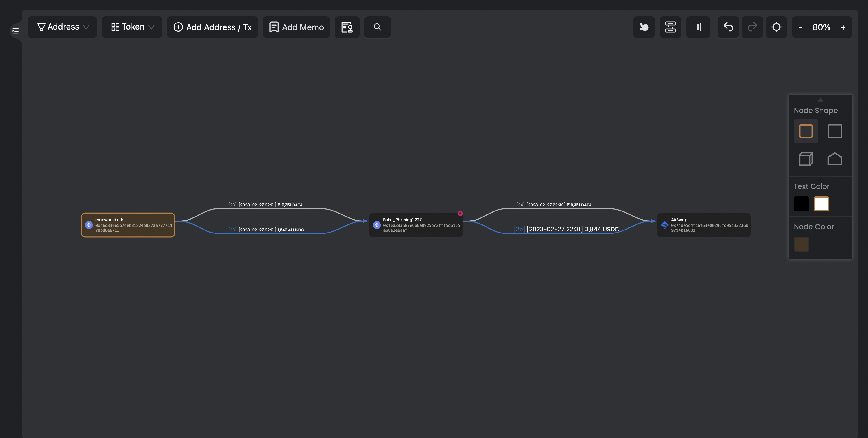Select square node shape

tap(835, 131)
